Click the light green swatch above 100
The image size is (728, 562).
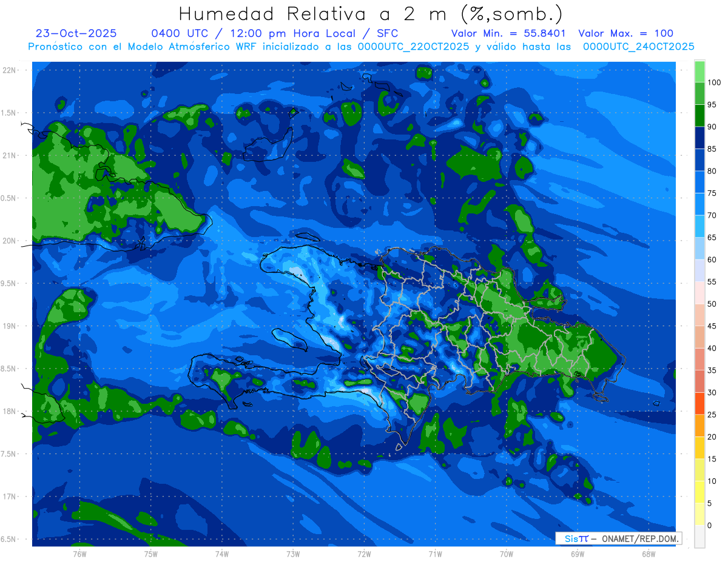(699, 72)
